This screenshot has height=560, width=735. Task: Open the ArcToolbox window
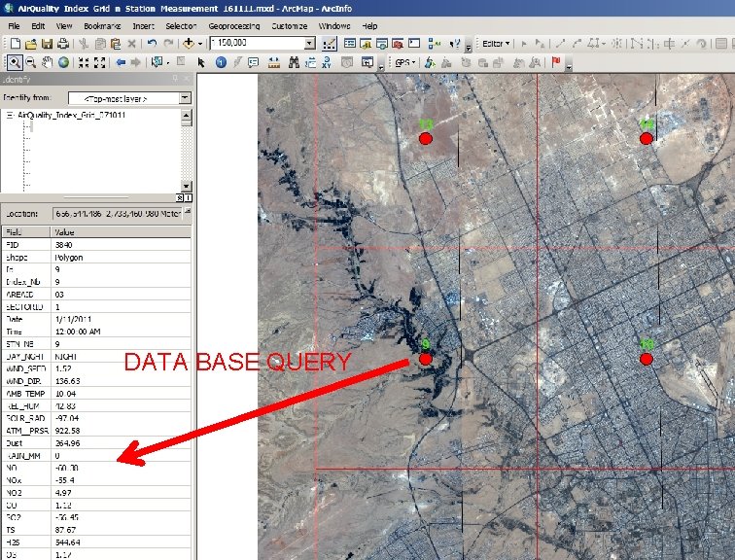(x=398, y=44)
